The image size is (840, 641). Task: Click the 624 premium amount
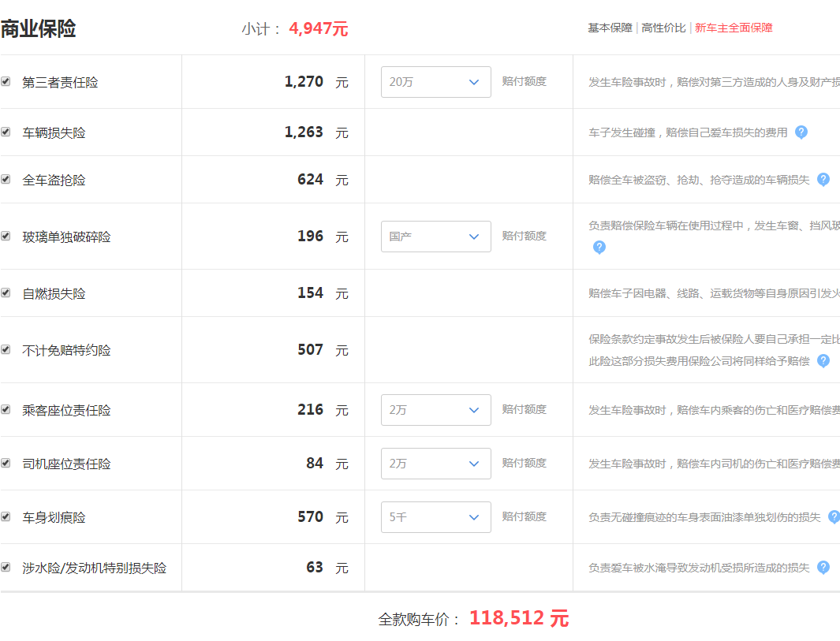[310, 179]
